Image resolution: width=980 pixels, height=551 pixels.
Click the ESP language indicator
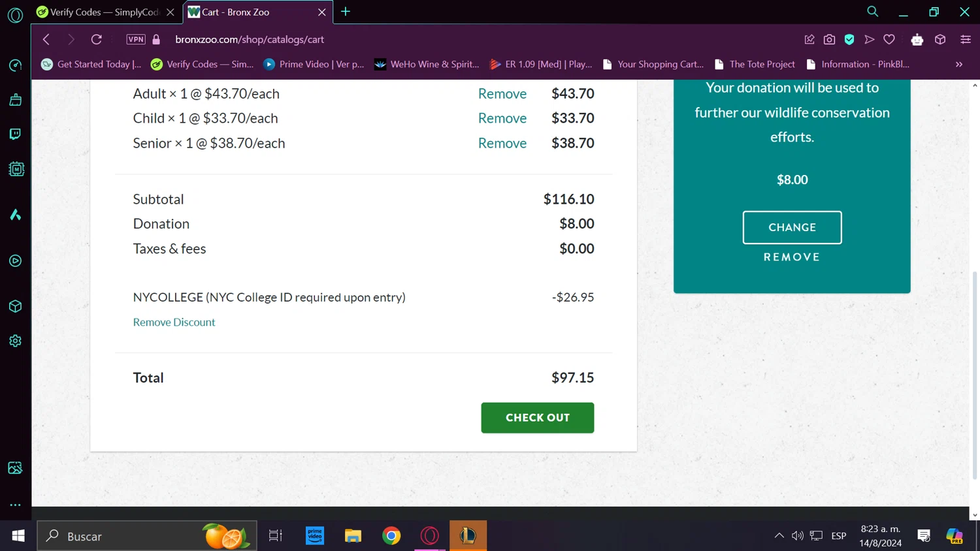[x=839, y=536]
